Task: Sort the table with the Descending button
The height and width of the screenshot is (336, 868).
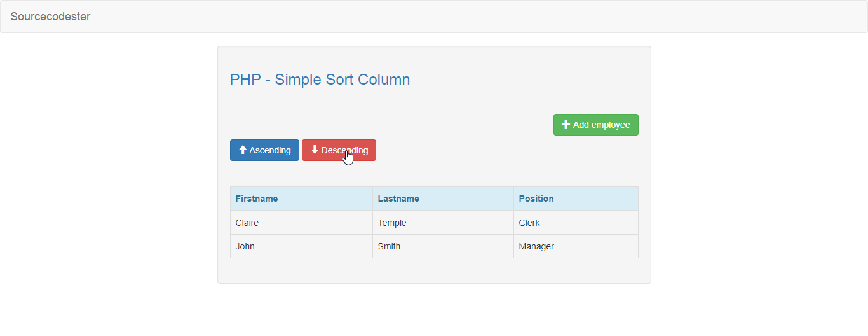Action: [x=339, y=150]
